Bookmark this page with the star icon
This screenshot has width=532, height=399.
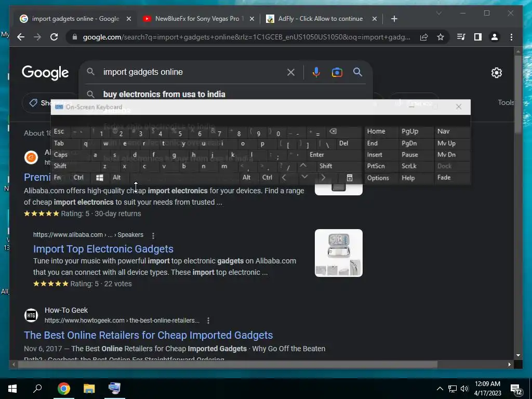(441, 37)
